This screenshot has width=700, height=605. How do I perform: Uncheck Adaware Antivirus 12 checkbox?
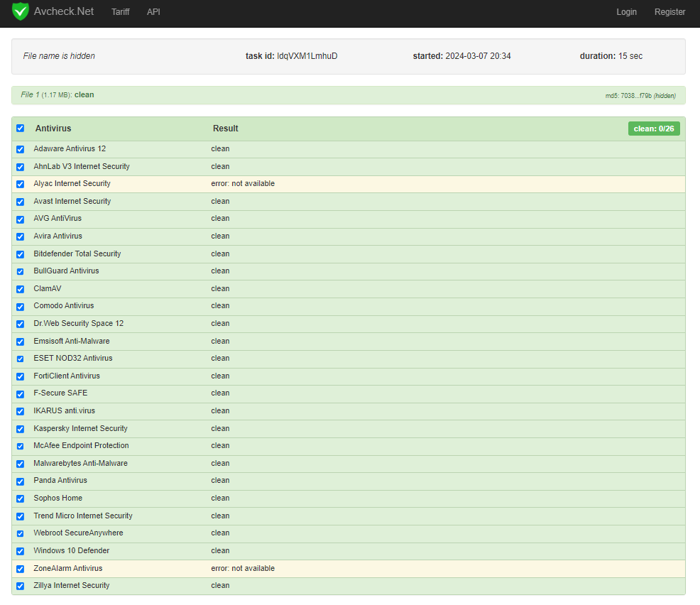tap(20, 149)
